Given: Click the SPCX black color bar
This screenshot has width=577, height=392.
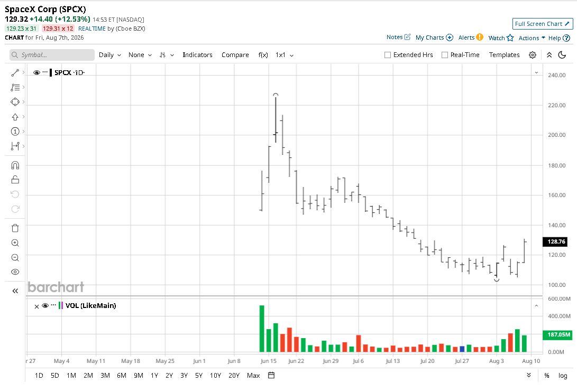Looking at the screenshot, I should tap(51, 72).
